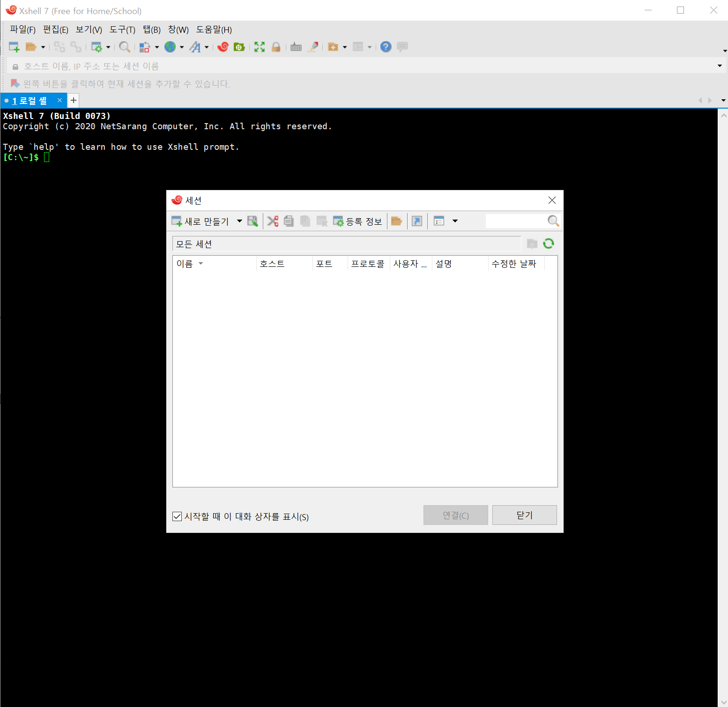Click the 모든 세션 path field

(x=347, y=244)
